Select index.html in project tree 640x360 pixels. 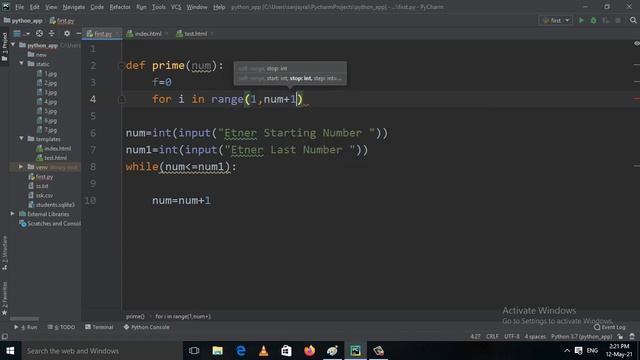(53, 148)
